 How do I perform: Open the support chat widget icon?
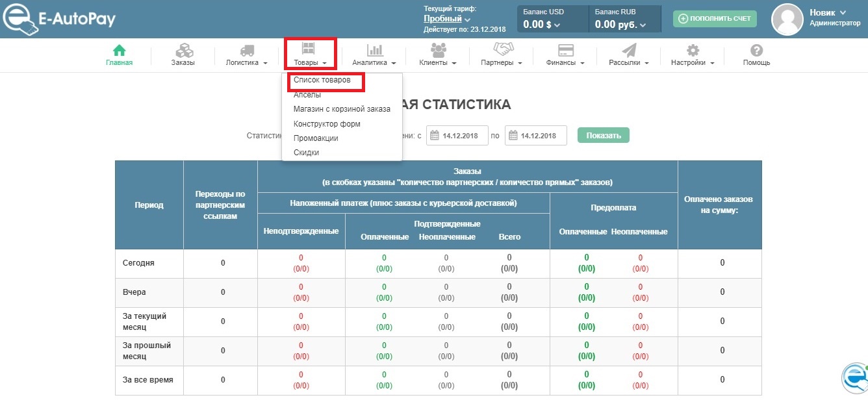pyautogui.click(x=854, y=377)
